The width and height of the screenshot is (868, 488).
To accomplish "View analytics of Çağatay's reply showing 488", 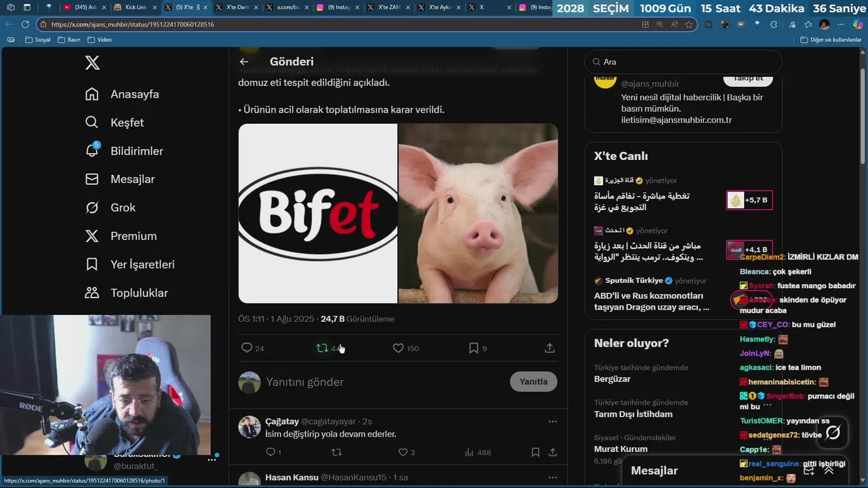I will 477,452.
